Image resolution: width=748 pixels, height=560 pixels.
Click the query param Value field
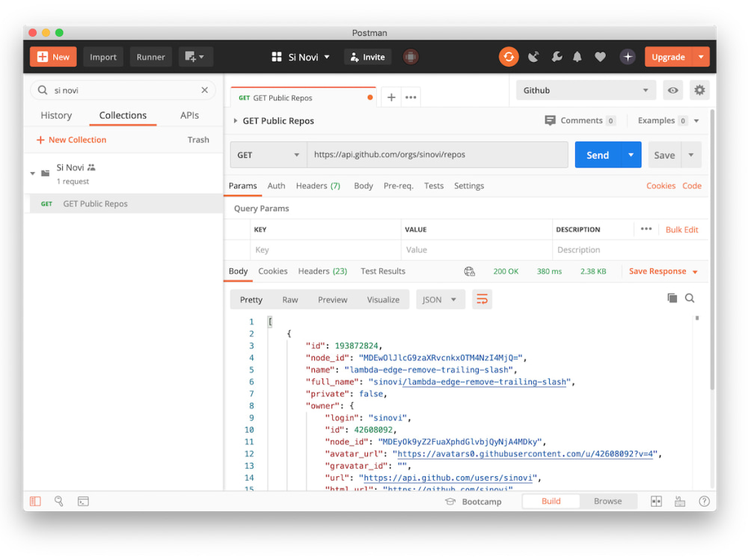[476, 250]
